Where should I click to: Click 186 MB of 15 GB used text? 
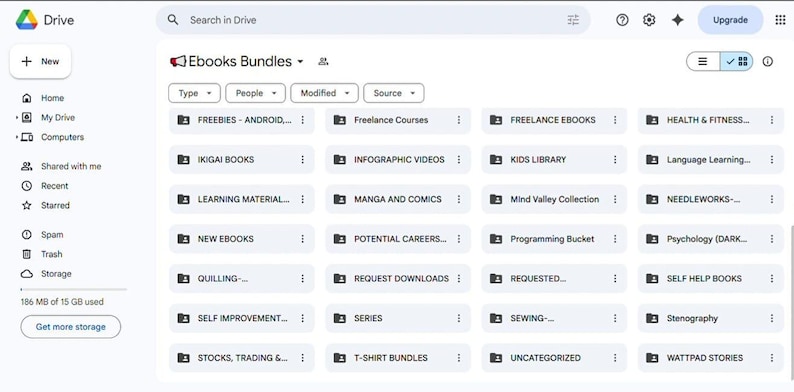coord(62,302)
